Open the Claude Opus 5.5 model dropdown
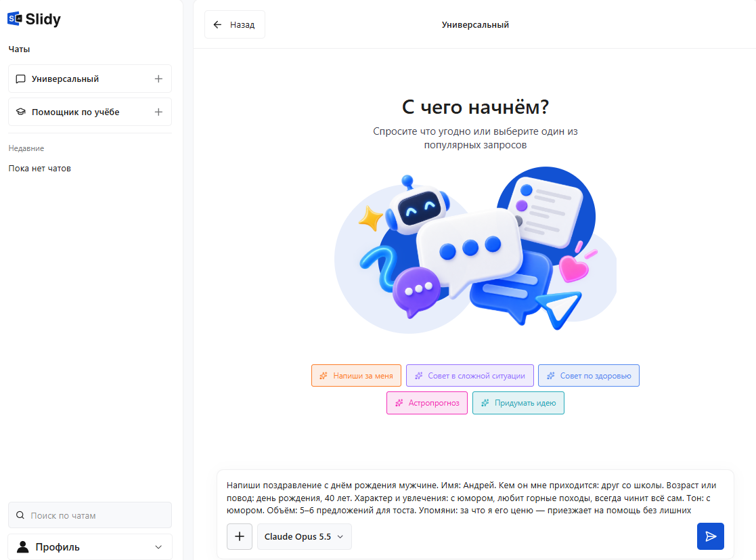 pos(305,536)
